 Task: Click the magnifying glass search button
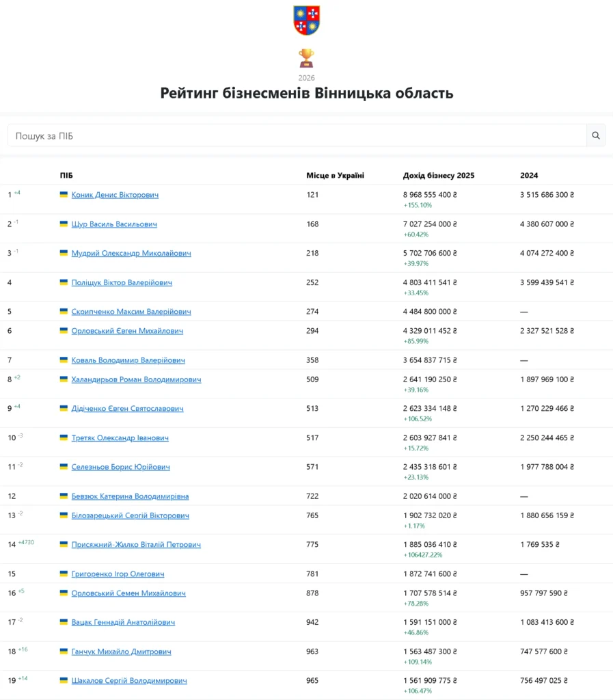click(x=596, y=135)
